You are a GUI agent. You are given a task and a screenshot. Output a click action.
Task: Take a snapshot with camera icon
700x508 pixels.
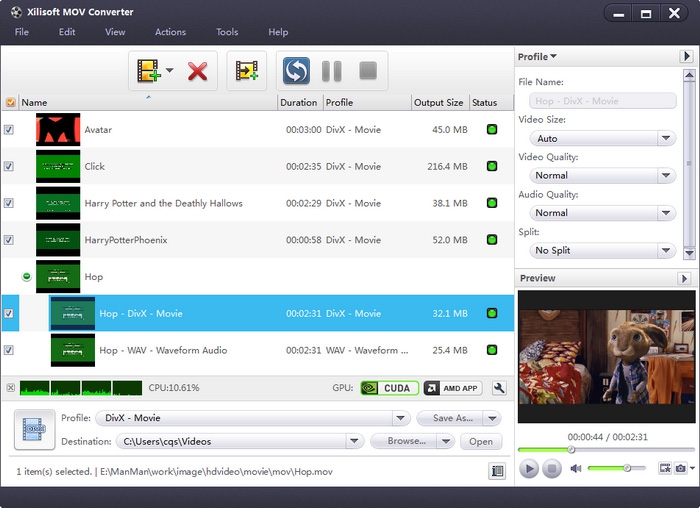tap(680, 468)
